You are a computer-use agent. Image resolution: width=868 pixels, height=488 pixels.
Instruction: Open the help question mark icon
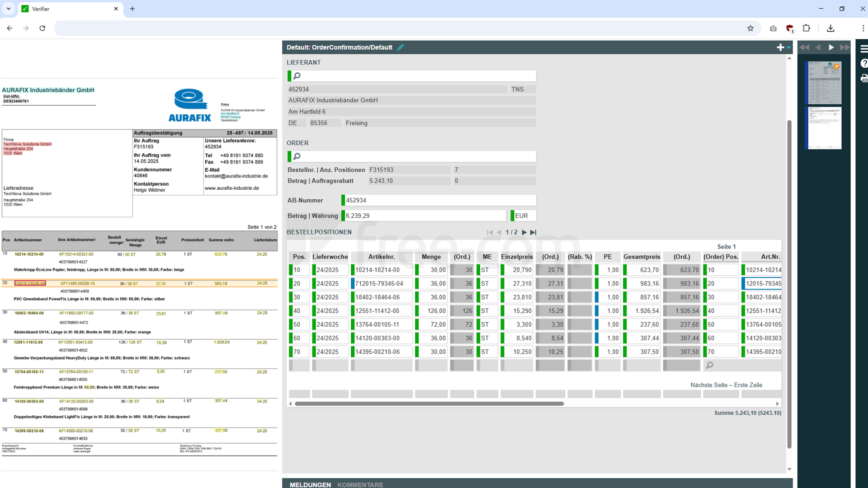[864, 63]
